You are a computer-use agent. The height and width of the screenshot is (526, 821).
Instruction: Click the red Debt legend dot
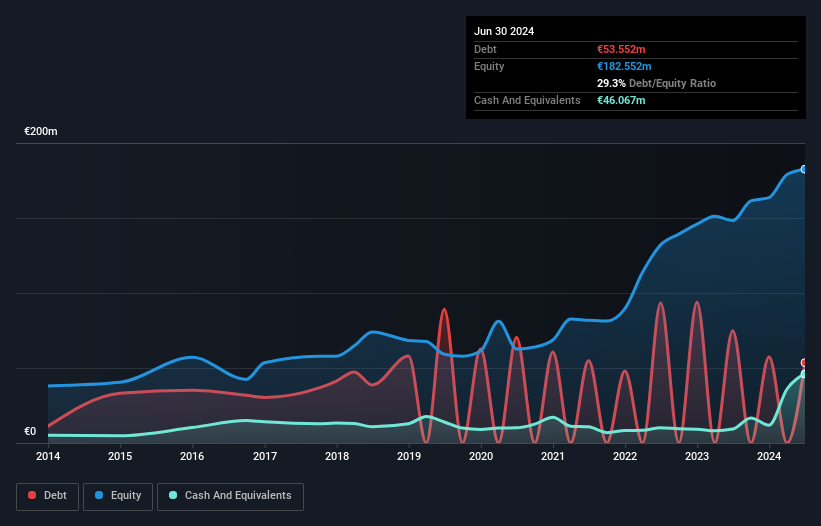click(x=32, y=495)
